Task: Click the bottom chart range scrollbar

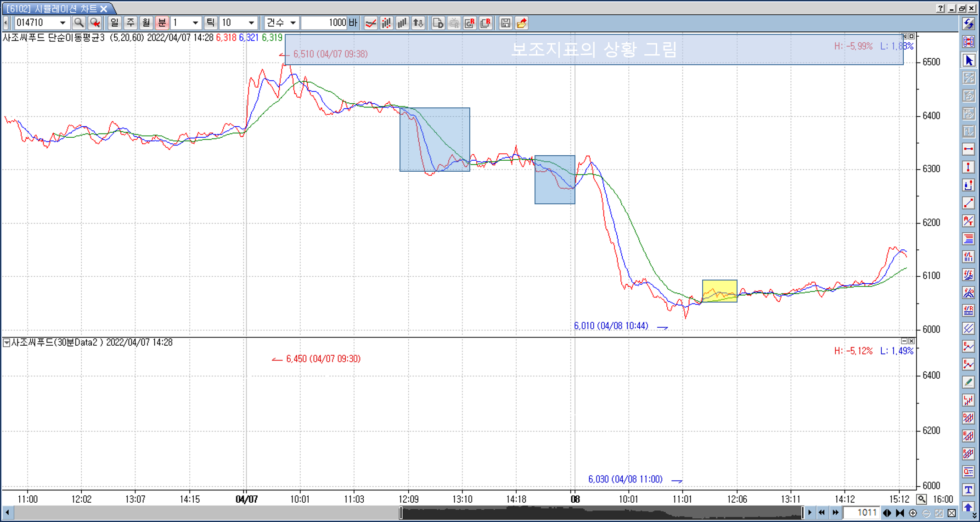Action: 601,513
